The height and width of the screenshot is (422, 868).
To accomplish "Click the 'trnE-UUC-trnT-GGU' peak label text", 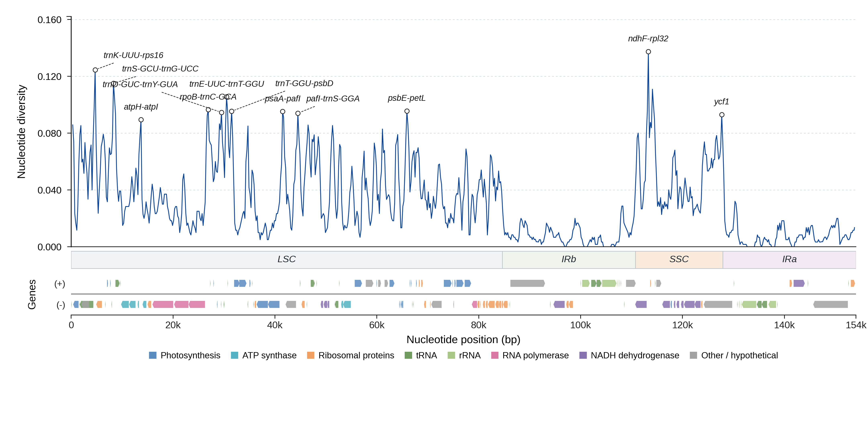I will click(x=227, y=84).
